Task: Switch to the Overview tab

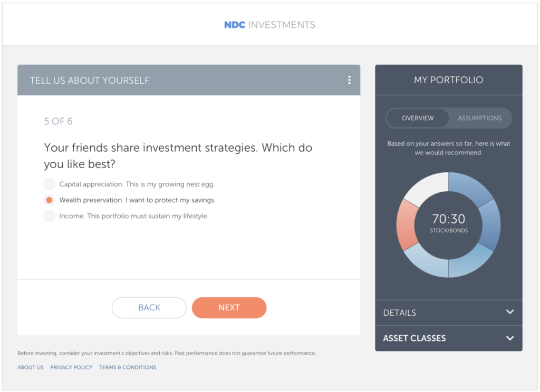Action: pyautogui.click(x=418, y=118)
